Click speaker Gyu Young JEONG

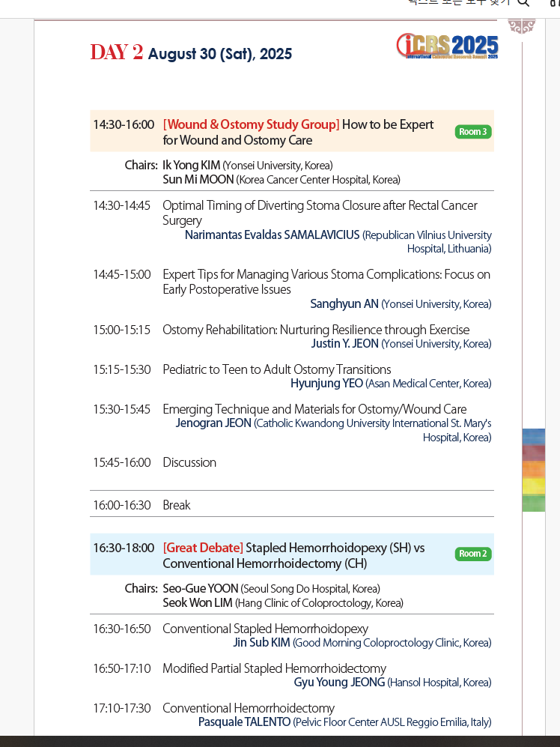click(339, 683)
